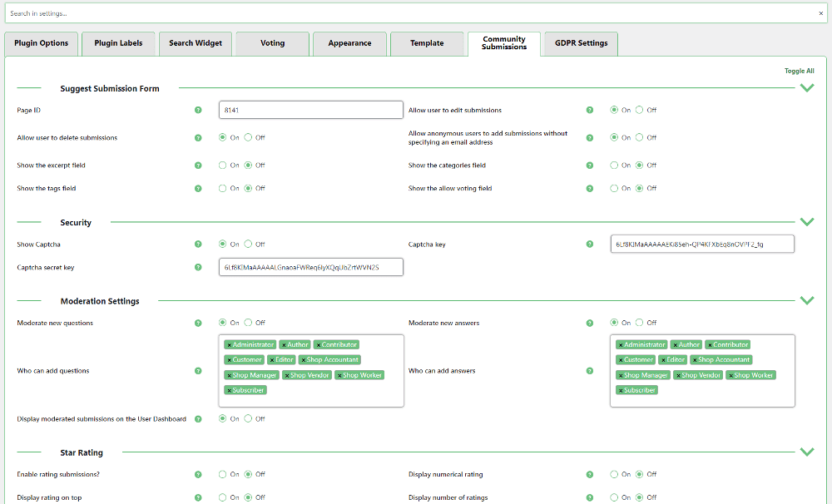Set Show the categories field to On
The height and width of the screenshot is (504, 832).
pyautogui.click(x=615, y=166)
